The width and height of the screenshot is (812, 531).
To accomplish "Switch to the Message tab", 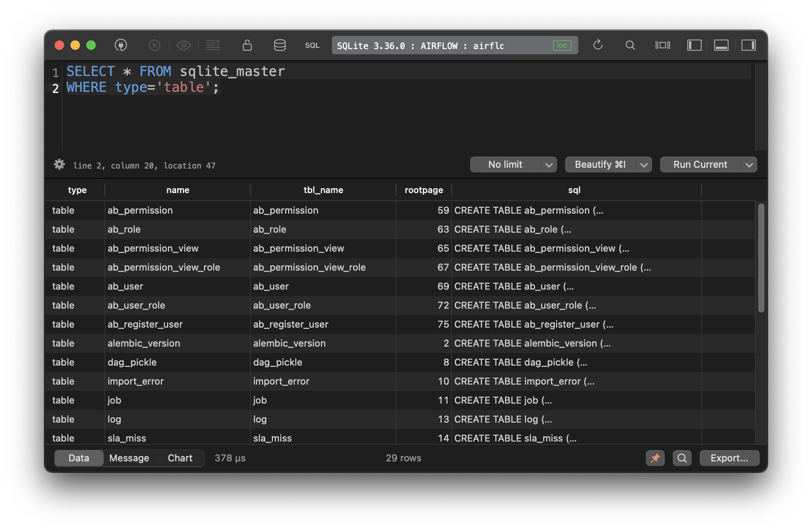I will 129,458.
